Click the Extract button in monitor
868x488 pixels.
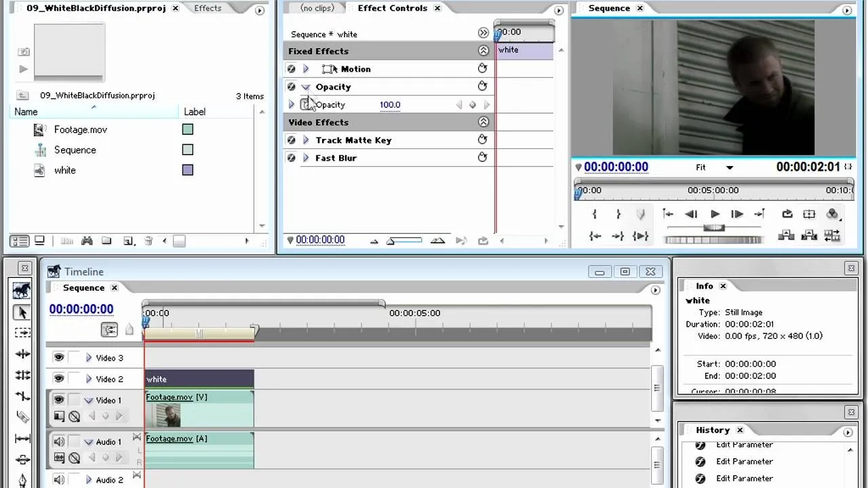click(810, 236)
